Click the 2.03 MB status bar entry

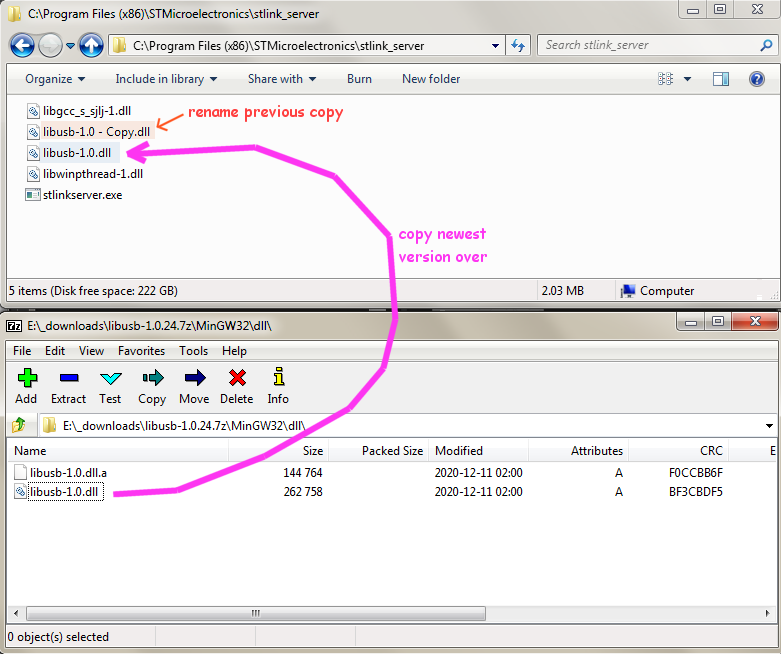pyautogui.click(x=562, y=290)
